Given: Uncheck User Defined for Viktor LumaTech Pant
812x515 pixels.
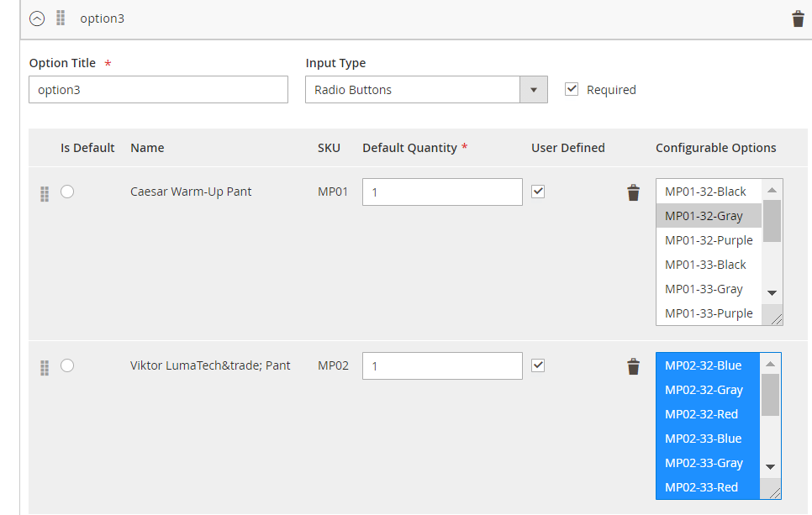Looking at the screenshot, I should click(539, 365).
